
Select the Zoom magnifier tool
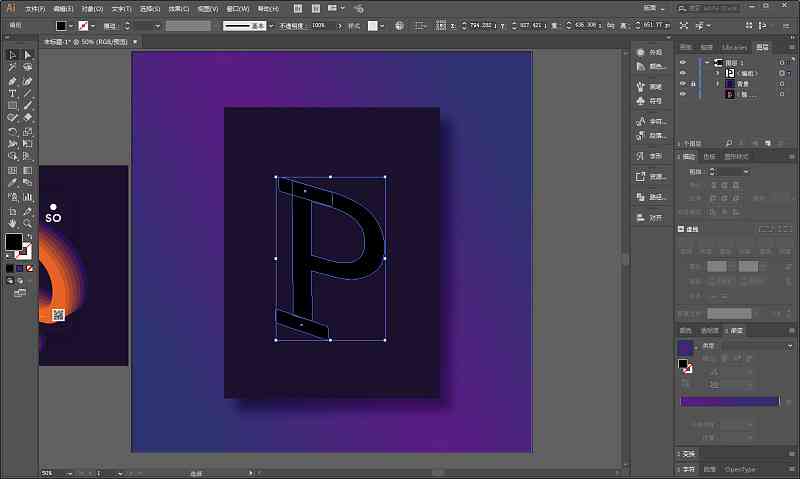click(x=28, y=223)
